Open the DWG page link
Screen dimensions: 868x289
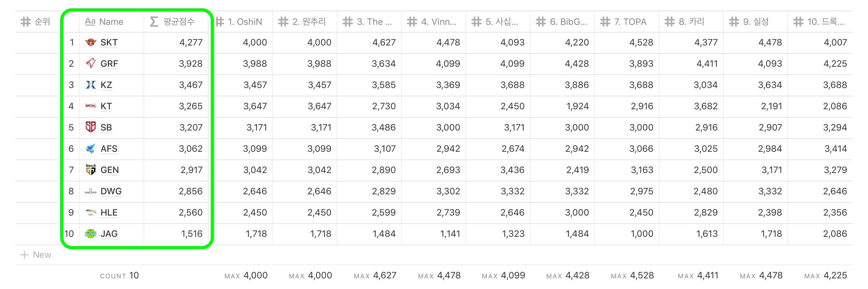tap(111, 191)
